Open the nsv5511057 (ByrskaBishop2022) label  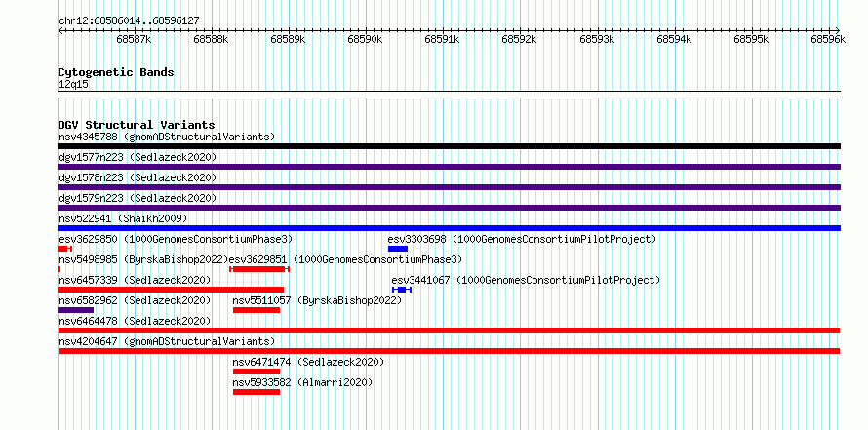(x=317, y=300)
